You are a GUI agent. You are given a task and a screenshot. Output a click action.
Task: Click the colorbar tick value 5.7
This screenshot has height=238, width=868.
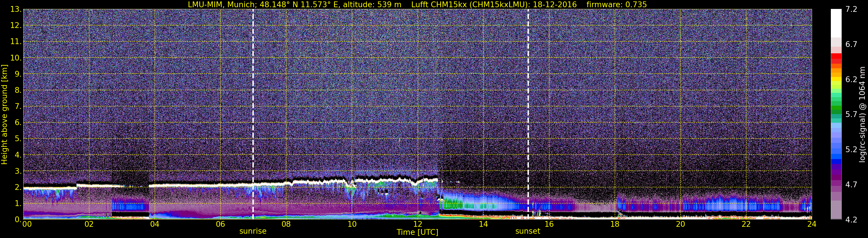[x=851, y=115]
